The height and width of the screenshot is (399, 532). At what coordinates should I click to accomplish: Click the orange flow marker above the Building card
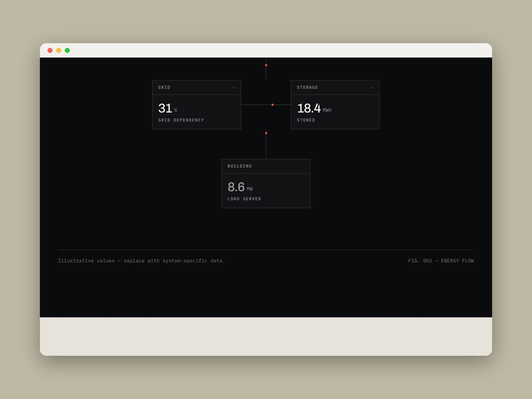point(266,133)
